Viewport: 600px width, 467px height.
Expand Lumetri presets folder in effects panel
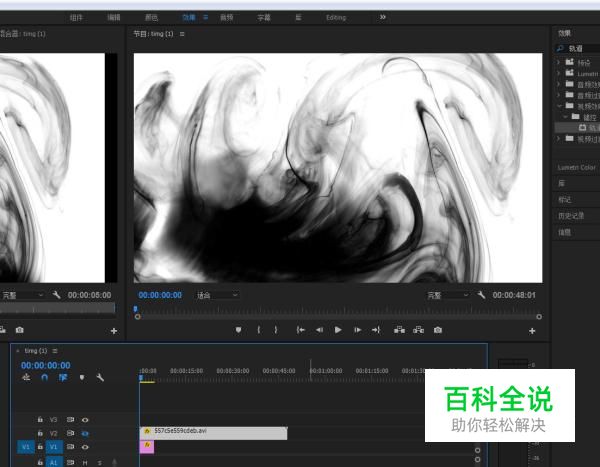tap(558, 73)
